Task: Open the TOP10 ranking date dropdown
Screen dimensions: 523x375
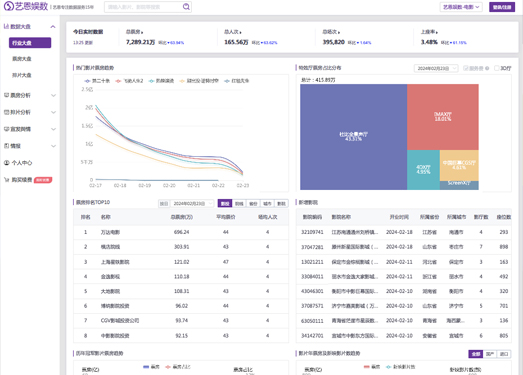Action: tap(192, 204)
